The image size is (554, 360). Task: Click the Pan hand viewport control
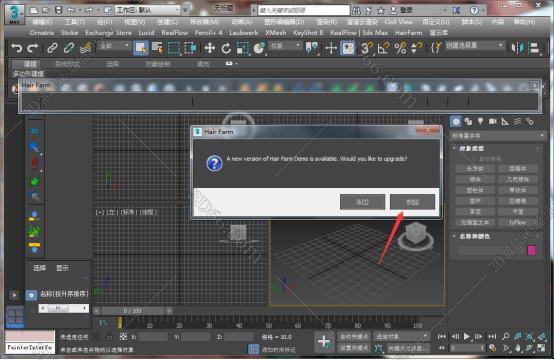click(x=517, y=348)
